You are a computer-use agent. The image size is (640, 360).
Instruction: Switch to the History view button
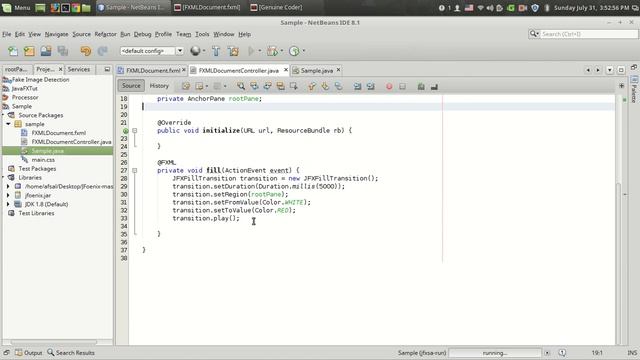click(x=159, y=86)
